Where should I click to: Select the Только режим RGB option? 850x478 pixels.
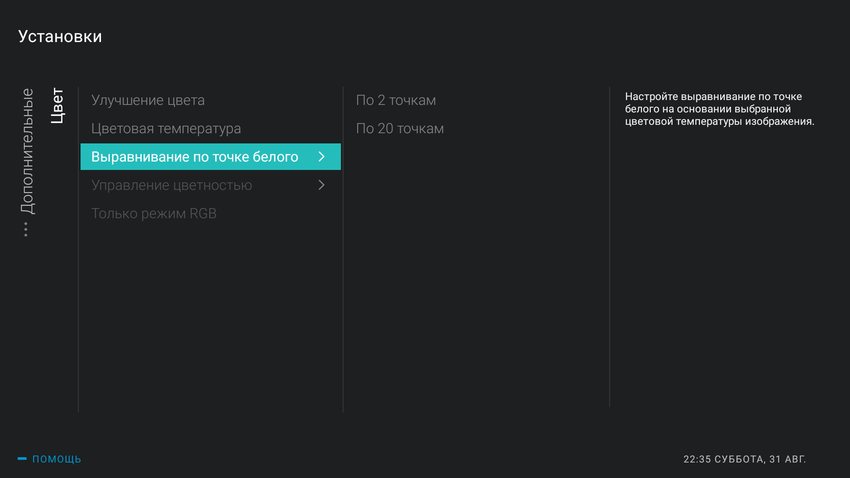153,214
